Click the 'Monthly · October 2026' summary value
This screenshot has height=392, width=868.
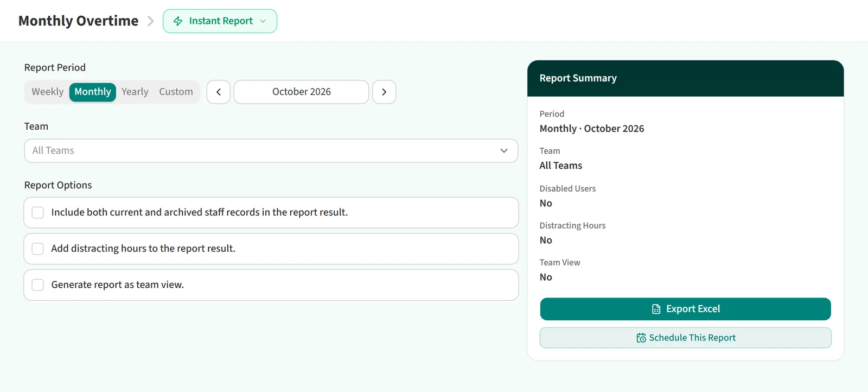pos(592,129)
